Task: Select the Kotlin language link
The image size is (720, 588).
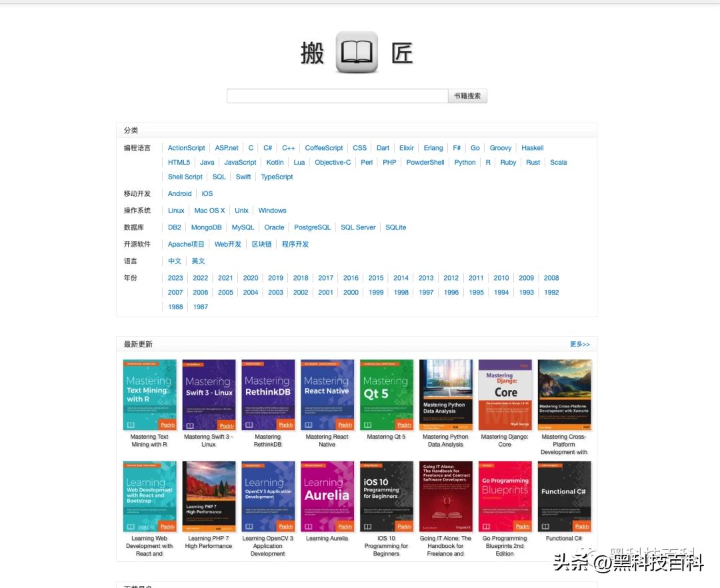Action: click(275, 162)
